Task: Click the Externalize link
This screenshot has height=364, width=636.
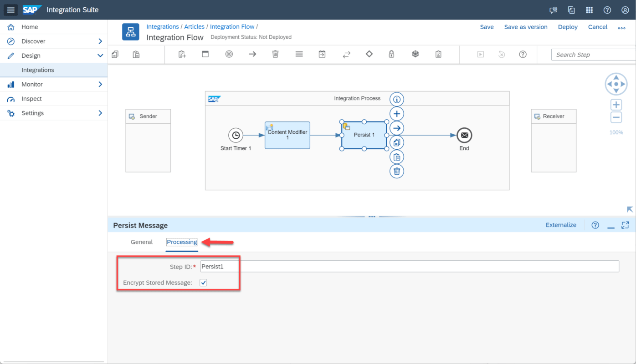Action: tap(561, 225)
